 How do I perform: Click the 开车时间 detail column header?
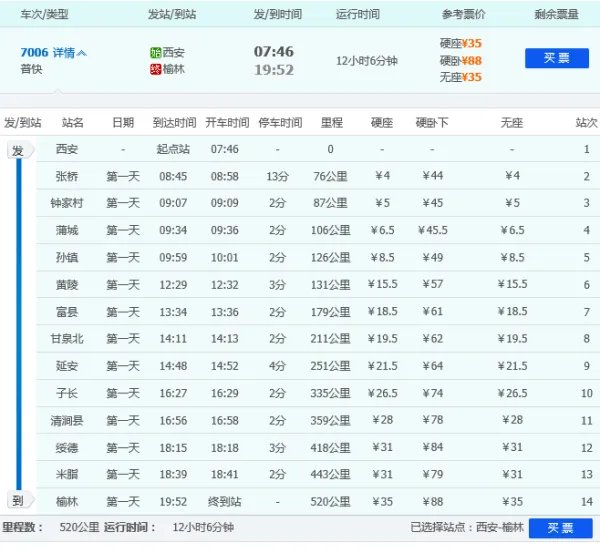pyautogui.click(x=227, y=123)
